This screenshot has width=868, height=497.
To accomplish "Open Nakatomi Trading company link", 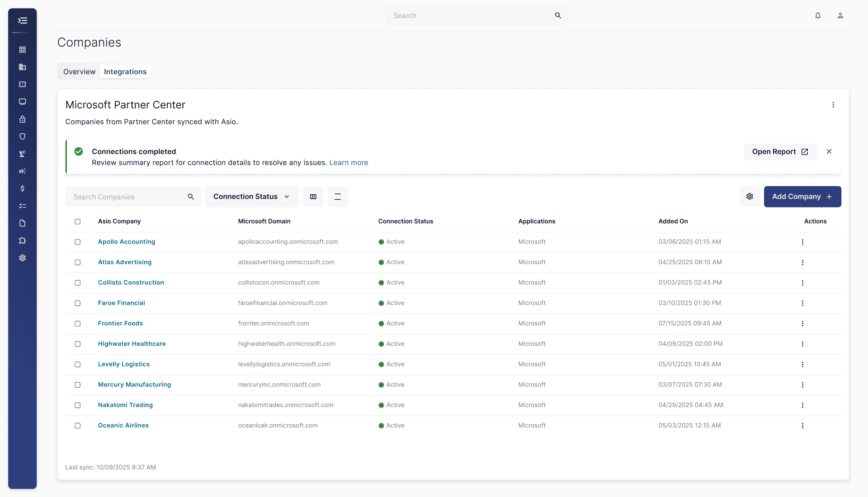I will [125, 405].
